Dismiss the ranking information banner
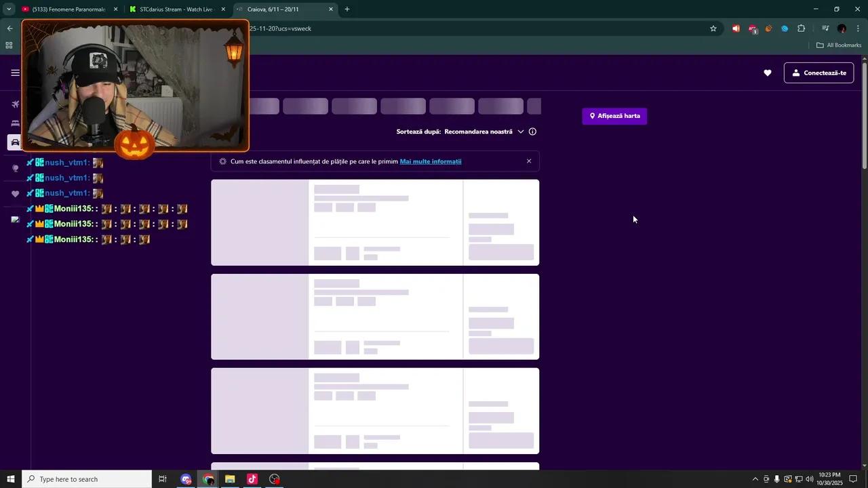868x488 pixels. tap(529, 161)
